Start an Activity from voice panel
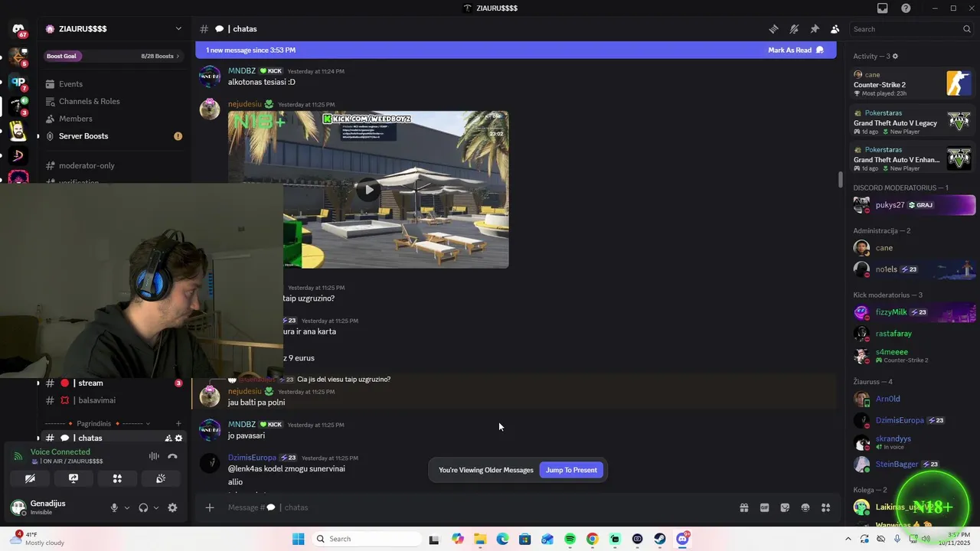The height and width of the screenshot is (551, 980). (x=117, y=478)
